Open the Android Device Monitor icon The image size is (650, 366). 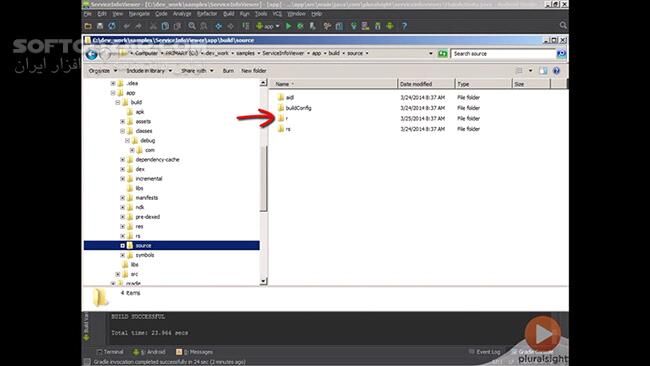pyautogui.click(x=390, y=26)
